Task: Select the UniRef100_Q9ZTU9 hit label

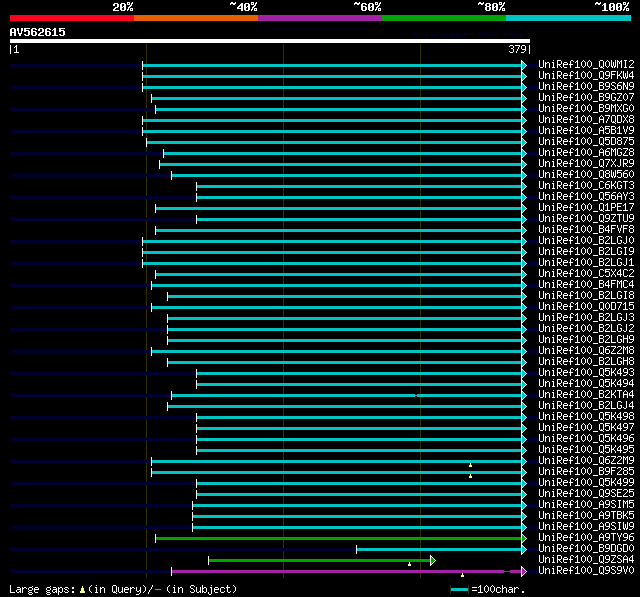Action: [586, 219]
